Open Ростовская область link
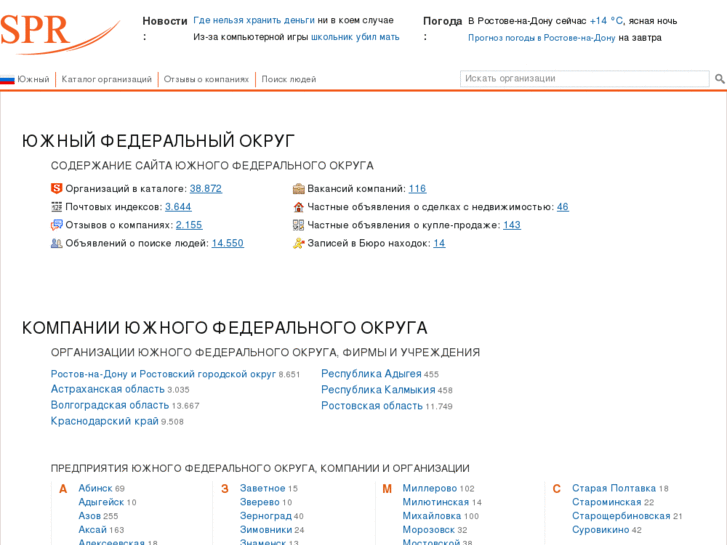This screenshot has width=727, height=545. tap(372, 405)
